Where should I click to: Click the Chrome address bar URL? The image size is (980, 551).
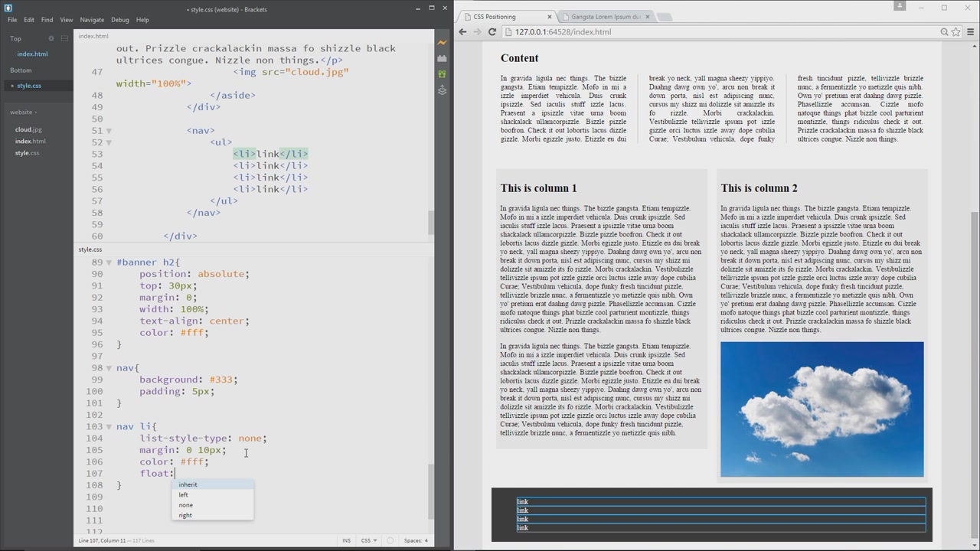pyautogui.click(x=563, y=32)
